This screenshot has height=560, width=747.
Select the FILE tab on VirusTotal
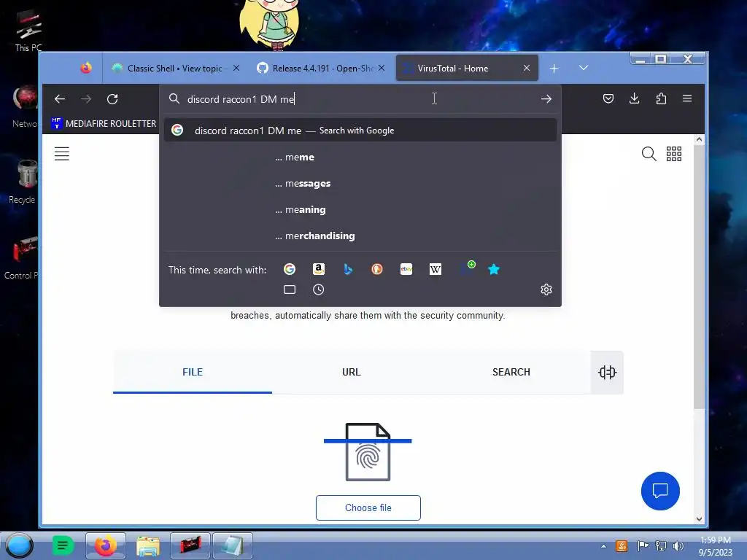click(193, 372)
